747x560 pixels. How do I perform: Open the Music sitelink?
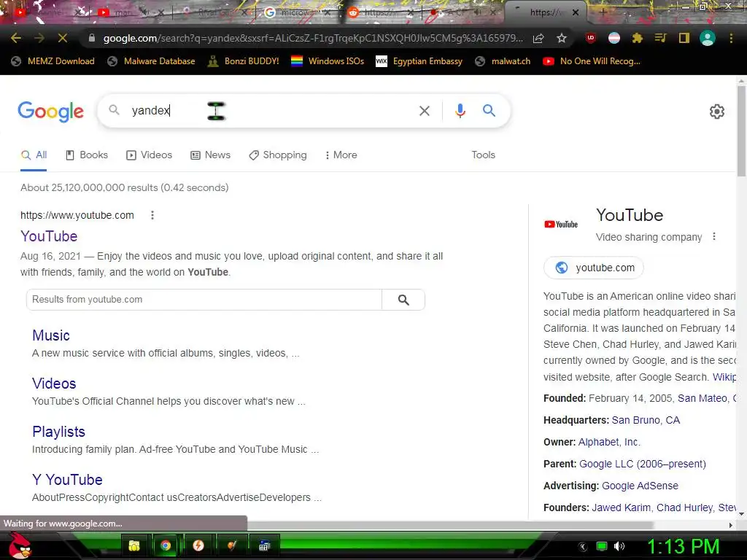pyautogui.click(x=51, y=335)
